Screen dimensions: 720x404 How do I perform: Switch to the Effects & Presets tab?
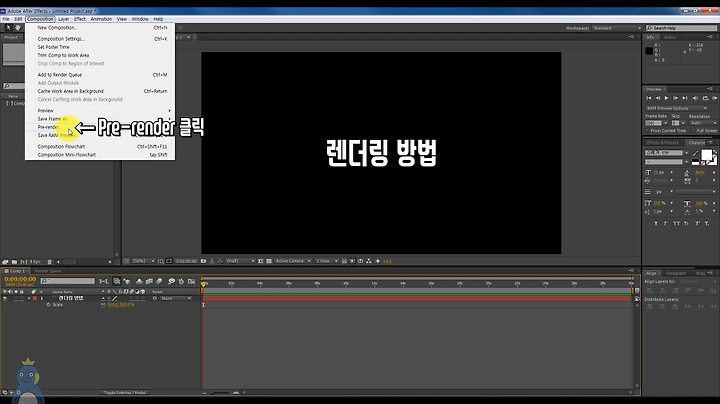click(662, 143)
